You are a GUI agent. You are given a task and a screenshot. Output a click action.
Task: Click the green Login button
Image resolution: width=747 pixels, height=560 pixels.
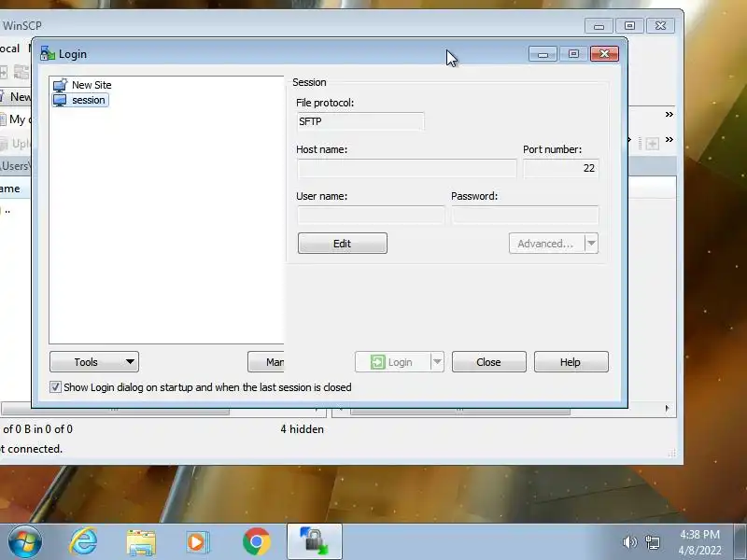pyautogui.click(x=392, y=362)
